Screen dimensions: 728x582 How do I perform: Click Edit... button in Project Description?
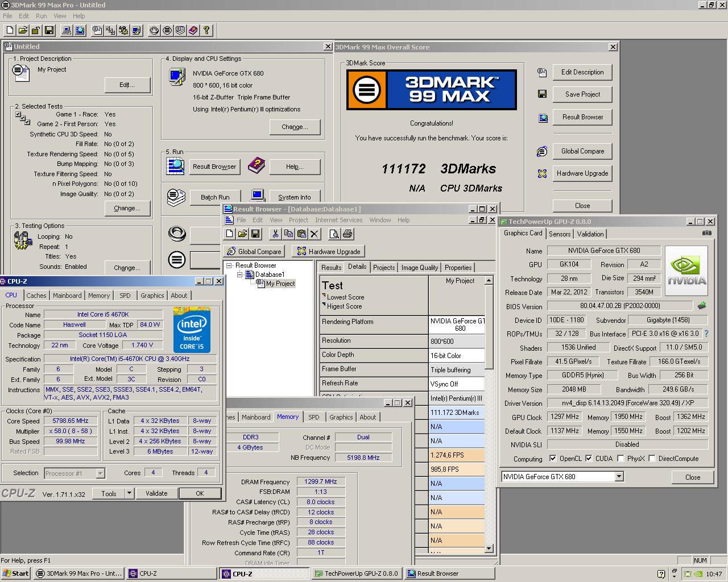(x=127, y=85)
